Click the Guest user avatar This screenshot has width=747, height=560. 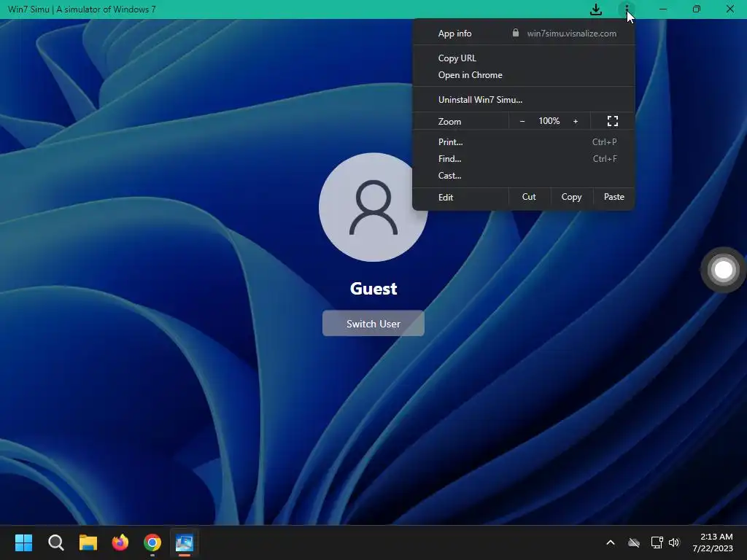(x=373, y=207)
